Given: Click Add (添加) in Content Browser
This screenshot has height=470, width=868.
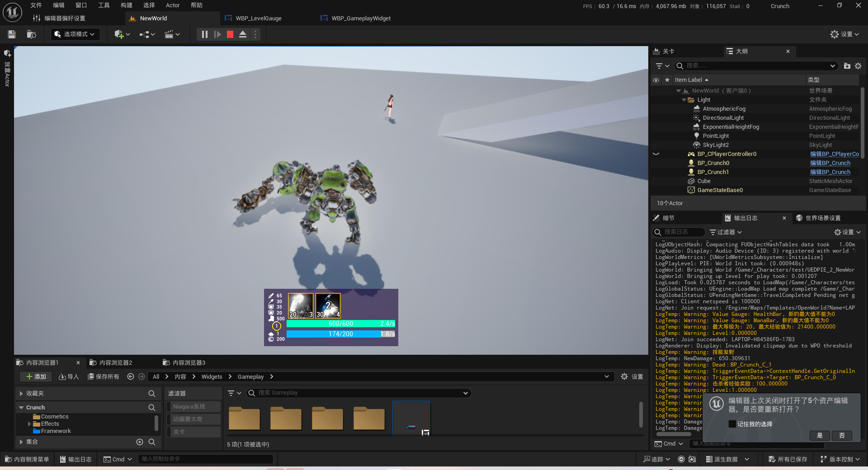Looking at the screenshot, I should (x=36, y=377).
